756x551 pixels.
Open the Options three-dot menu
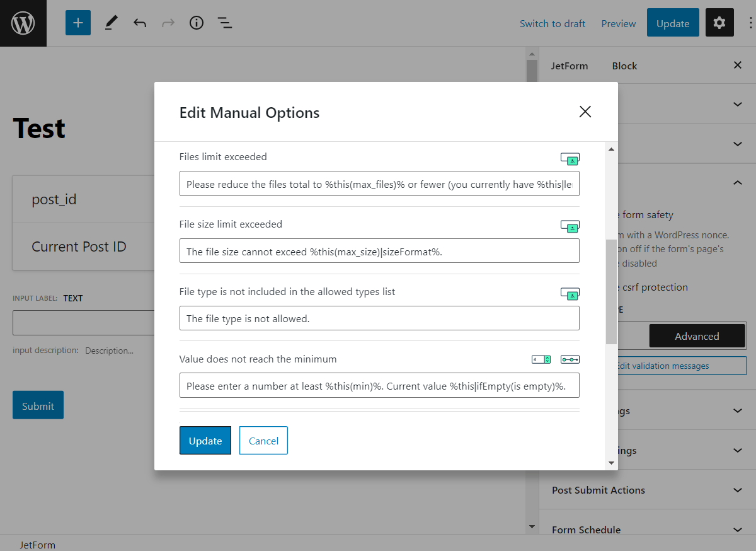coord(752,23)
